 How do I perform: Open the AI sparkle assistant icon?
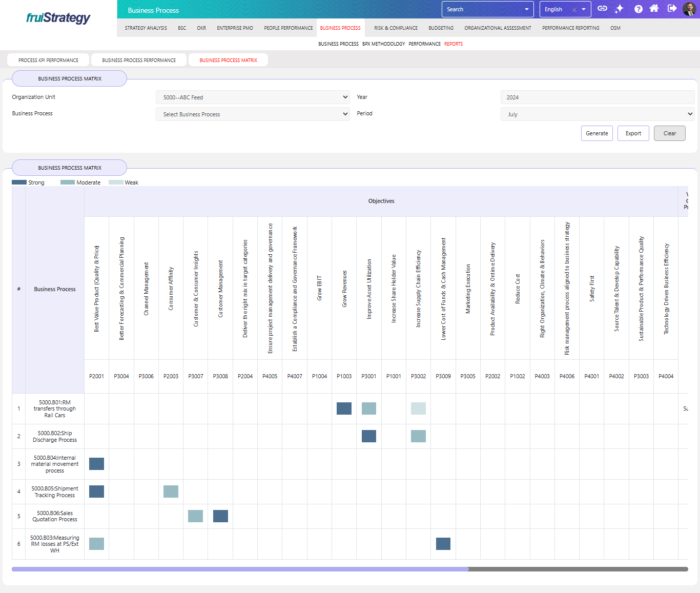[x=619, y=9]
